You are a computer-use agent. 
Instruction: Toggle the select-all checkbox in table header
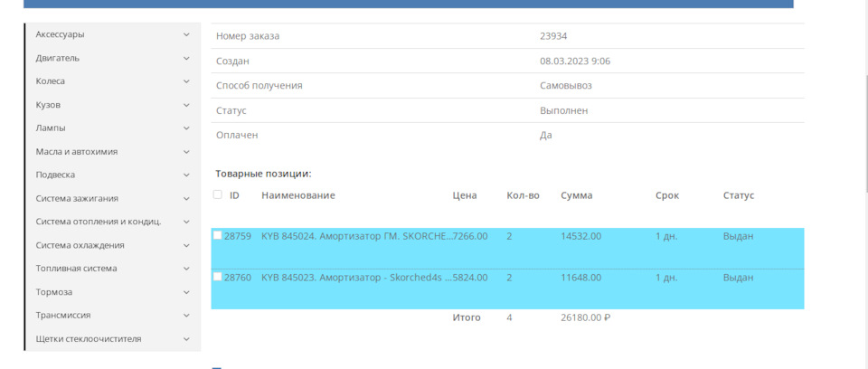pos(218,194)
